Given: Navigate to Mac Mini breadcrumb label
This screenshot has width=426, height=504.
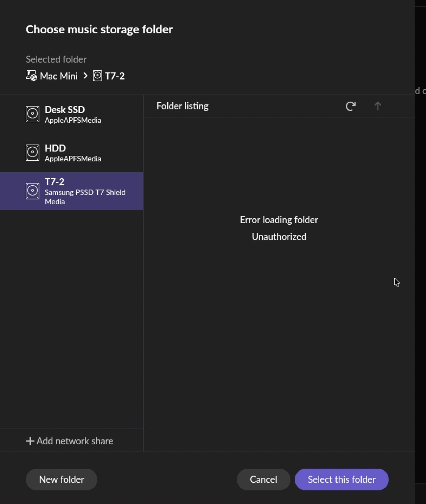Looking at the screenshot, I should pyautogui.click(x=59, y=76).
